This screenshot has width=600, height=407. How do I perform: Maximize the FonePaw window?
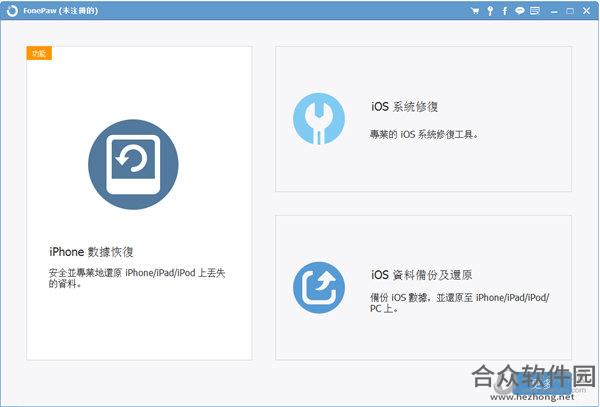click(x=570, y=11)
